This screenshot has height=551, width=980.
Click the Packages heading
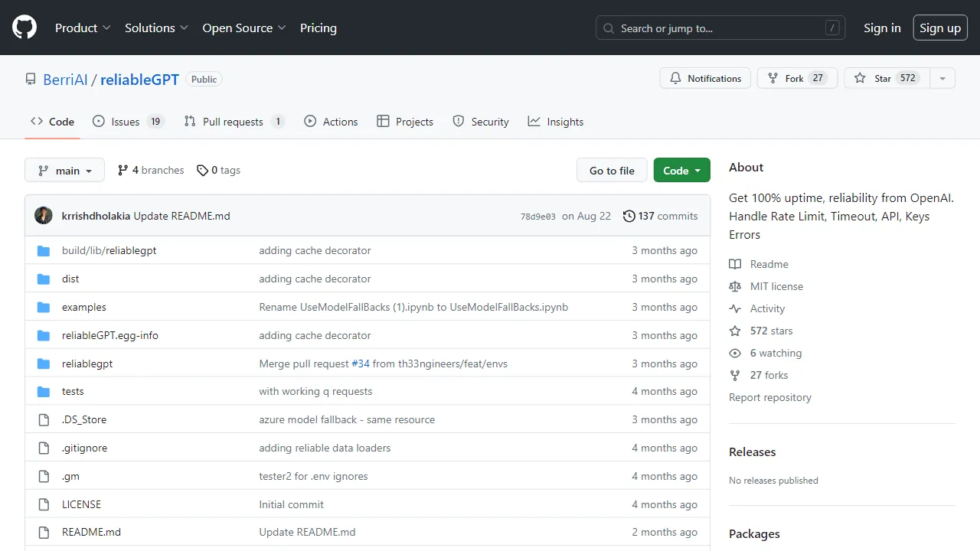click(754, 533)
